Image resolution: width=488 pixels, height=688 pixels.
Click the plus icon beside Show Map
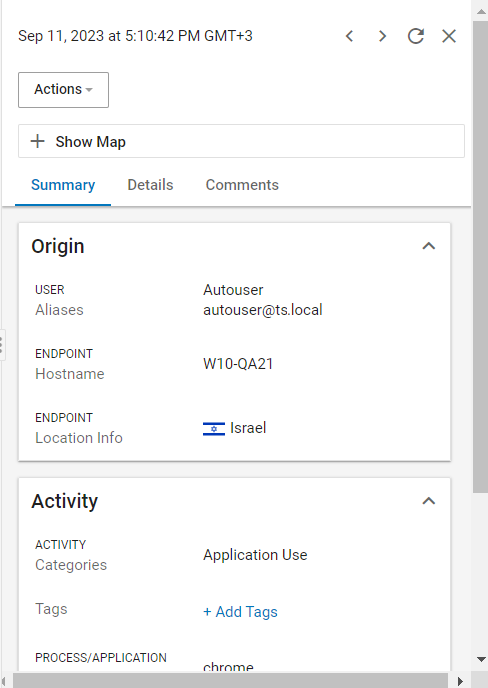(37, 141)
